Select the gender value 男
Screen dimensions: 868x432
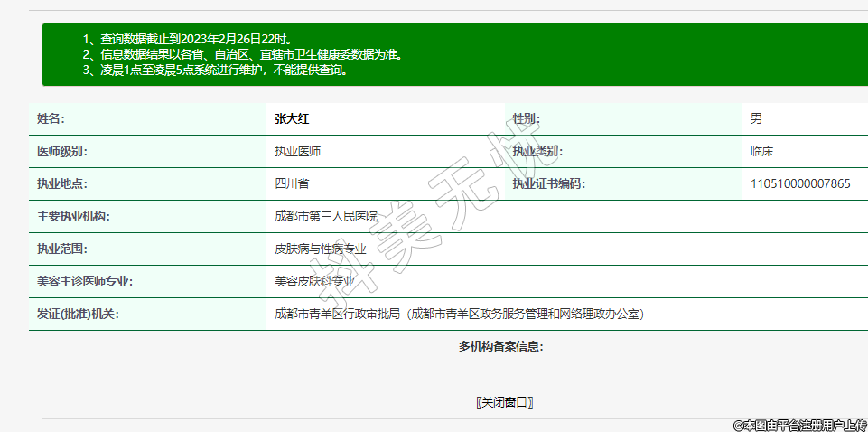756,118
